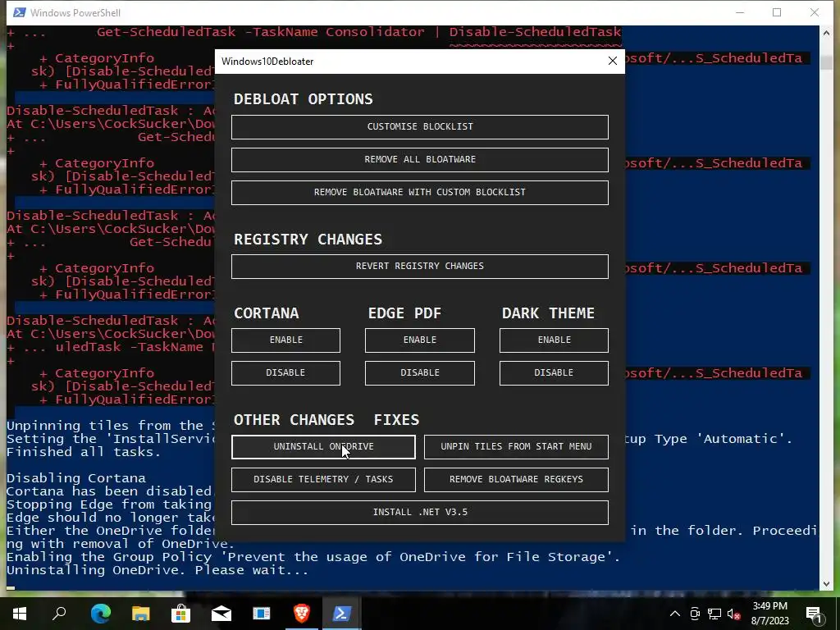Select Remove Bloatware With Custom Blocklist
Viewport: 840px width, 630px height.
[419, 192]
